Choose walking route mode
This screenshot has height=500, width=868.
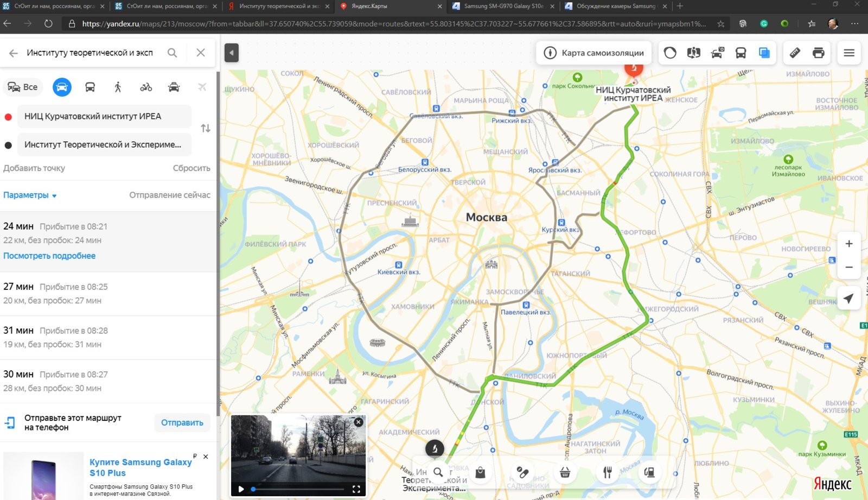pyautogui.click(x=118, y=87)
